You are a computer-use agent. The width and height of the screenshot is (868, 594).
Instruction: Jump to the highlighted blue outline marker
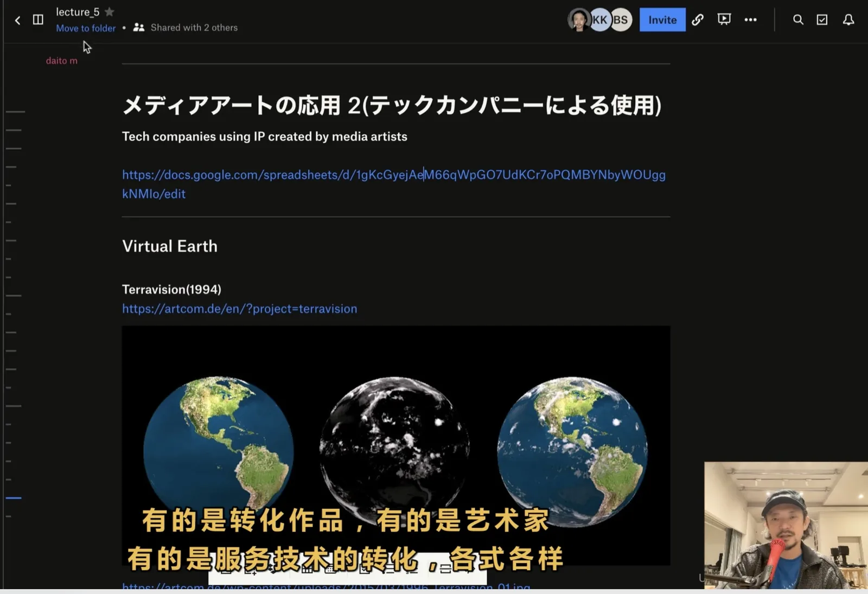click(14, 497)
